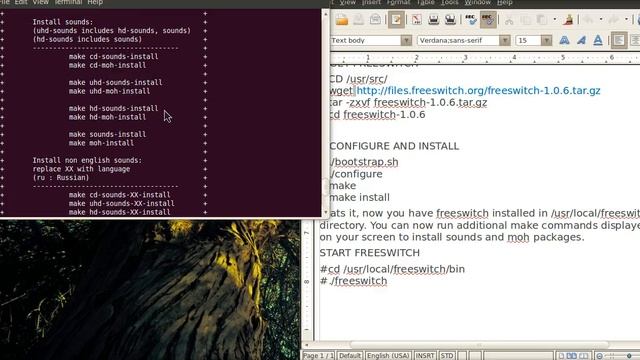Open the View menu in terminal window
The width and height of the screenshot is (640, 360).
click(x=40, y=2)
